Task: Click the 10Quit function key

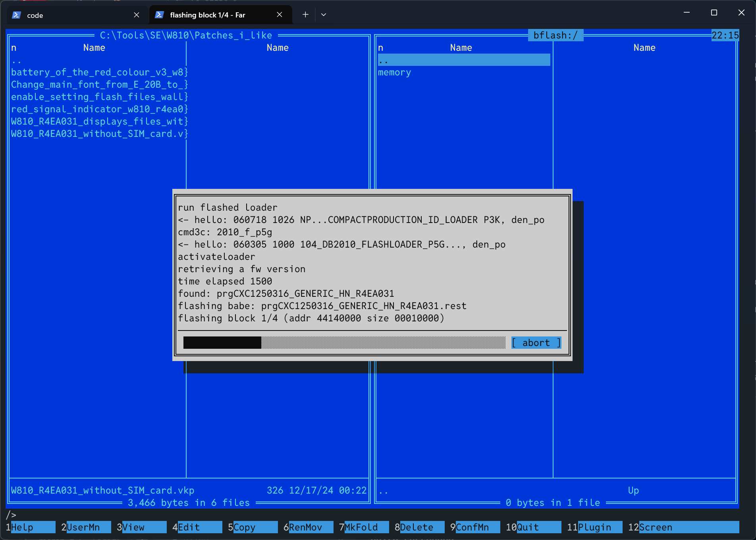Action: (x=533, y=527)
